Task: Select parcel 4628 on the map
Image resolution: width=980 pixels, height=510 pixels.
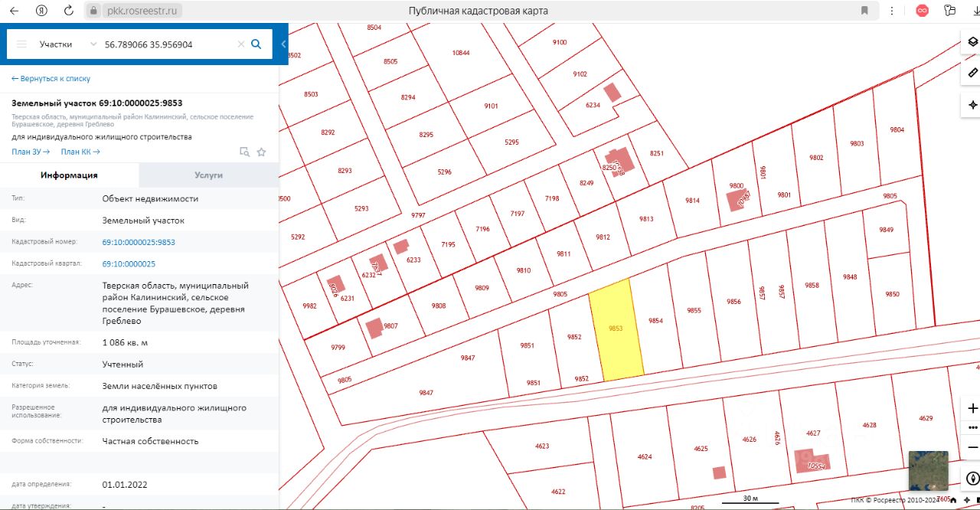Action: pyautogui.click(x=869, y=424)
